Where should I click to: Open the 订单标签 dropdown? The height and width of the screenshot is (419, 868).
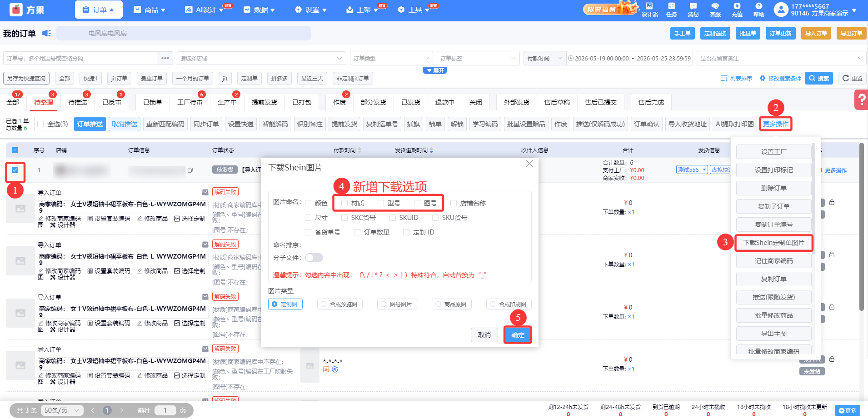pos(478,58)
